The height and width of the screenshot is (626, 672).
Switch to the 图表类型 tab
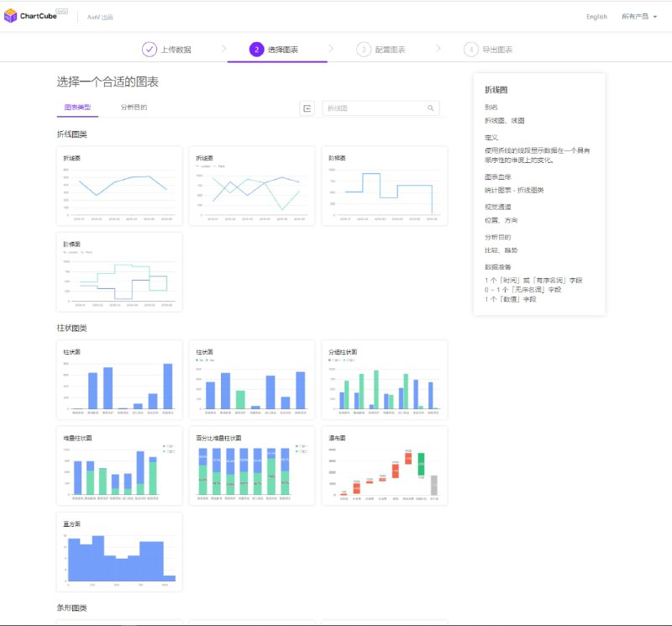point(77,108)
